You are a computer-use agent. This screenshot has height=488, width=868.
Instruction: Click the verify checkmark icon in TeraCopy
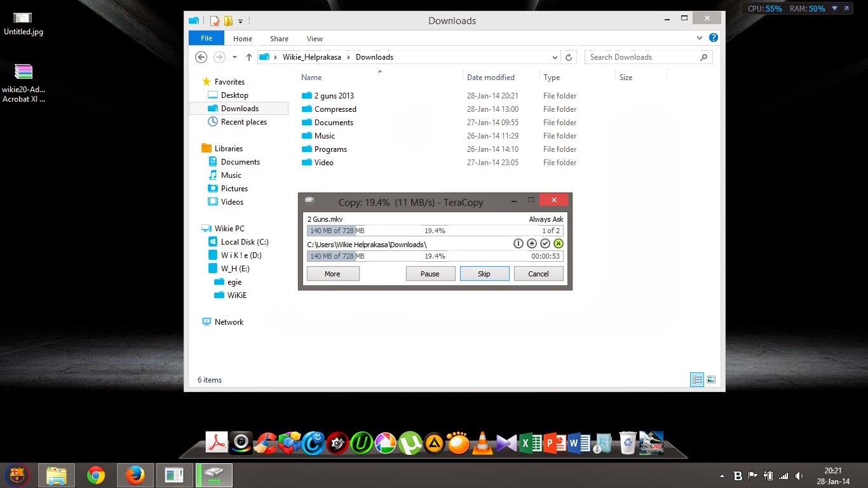click(x=545, y=244)
